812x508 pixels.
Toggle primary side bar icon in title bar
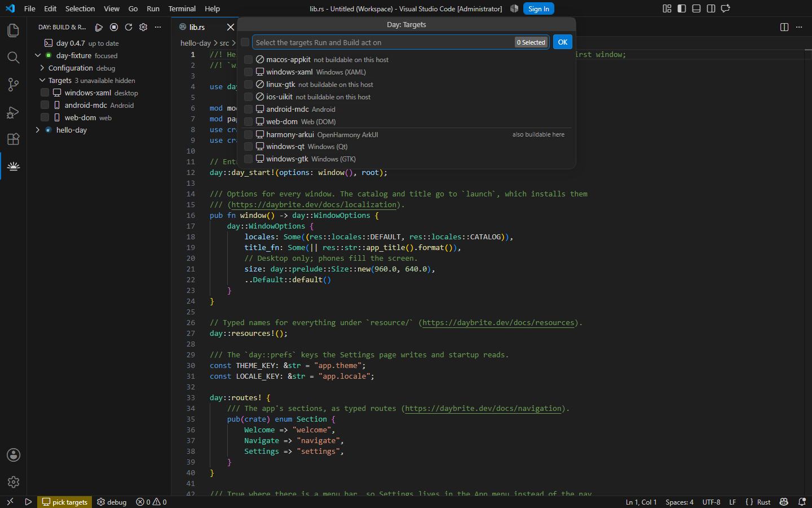click(682, 8)
